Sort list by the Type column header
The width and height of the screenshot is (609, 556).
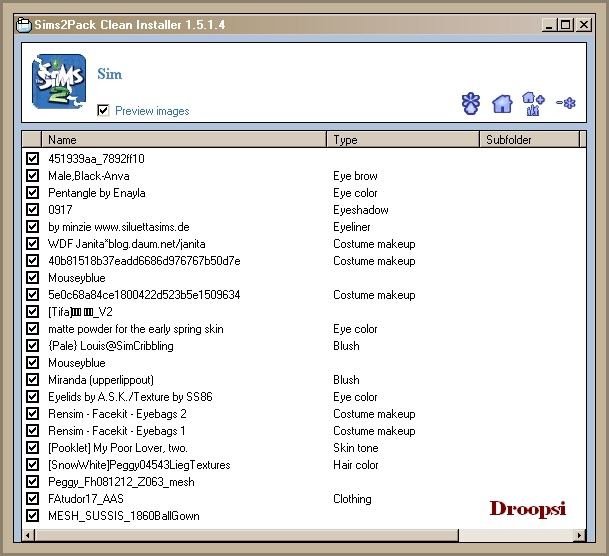point(403,139)
